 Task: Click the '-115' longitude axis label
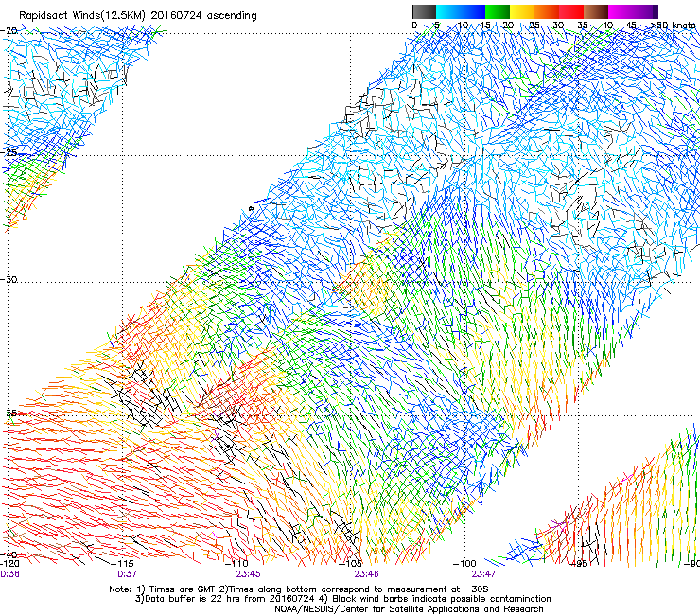click(122, 564)
